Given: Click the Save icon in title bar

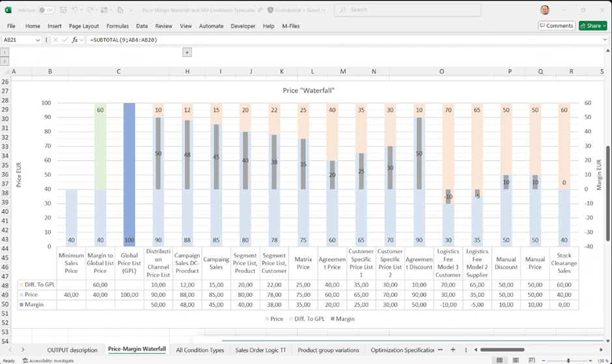Looking at the screenshot, I should (62, 10).
